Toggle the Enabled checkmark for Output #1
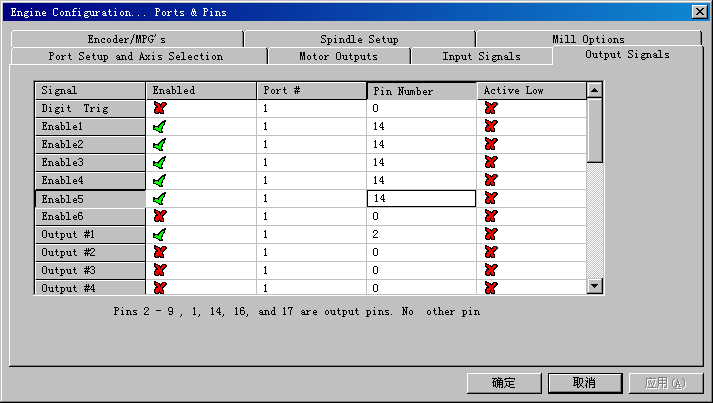 click(160, 234)
